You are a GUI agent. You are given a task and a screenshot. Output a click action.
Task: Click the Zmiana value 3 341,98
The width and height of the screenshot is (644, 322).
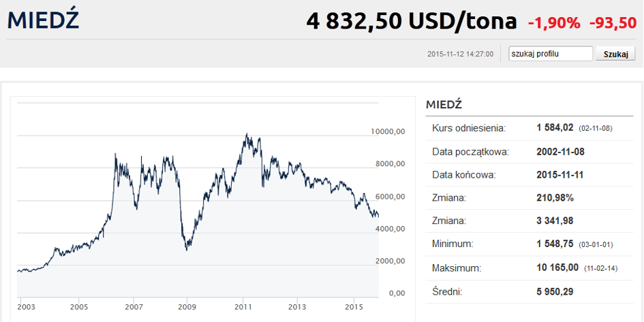click(x=557, y=221)
